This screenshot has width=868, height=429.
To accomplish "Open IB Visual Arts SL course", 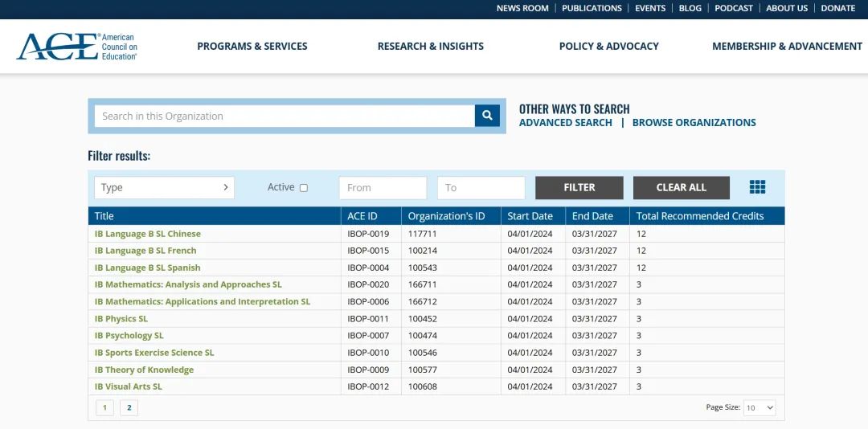I will click(129, 386).
